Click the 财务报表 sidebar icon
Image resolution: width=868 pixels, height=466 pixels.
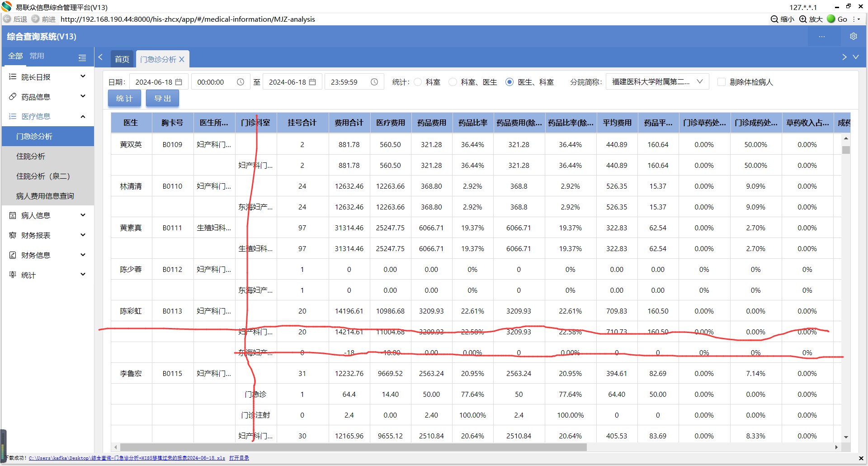pyautogui.click(x=13, y=235)
